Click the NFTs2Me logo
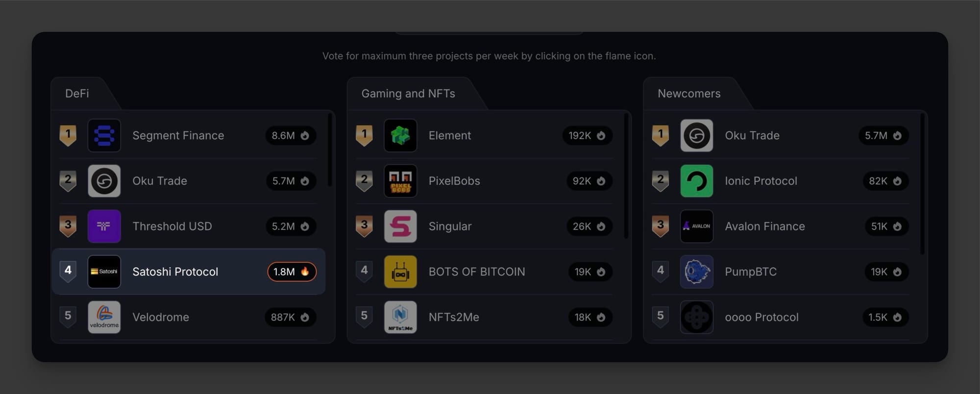980x394 pixels. (x=400, y=317)
